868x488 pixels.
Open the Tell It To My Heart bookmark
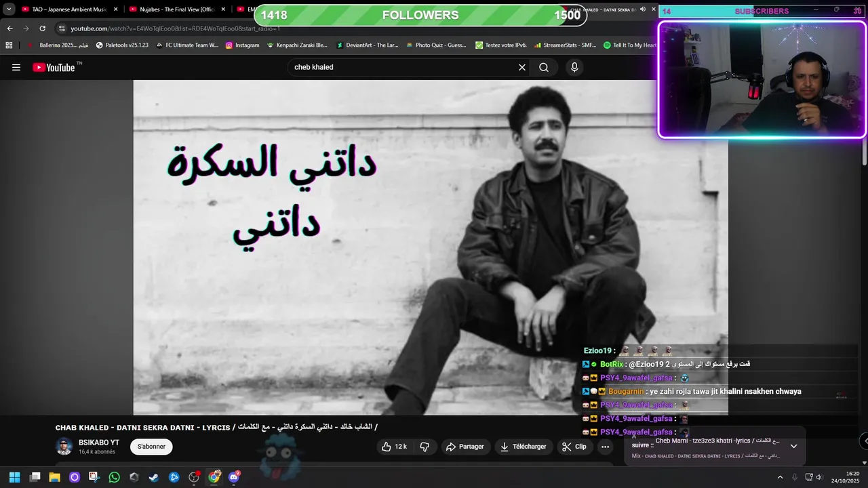[630, 45]
